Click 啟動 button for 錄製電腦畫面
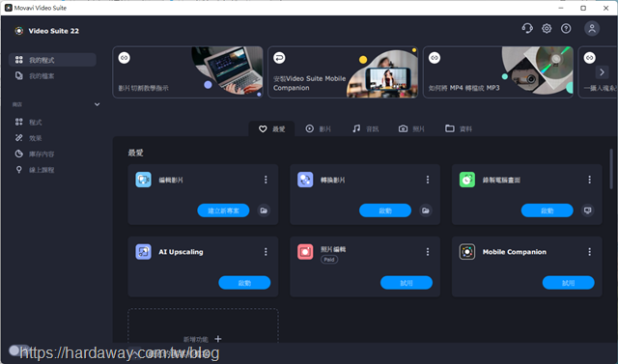Image resolution: width=618 pixels, height=364 pixels. [548, 210]
